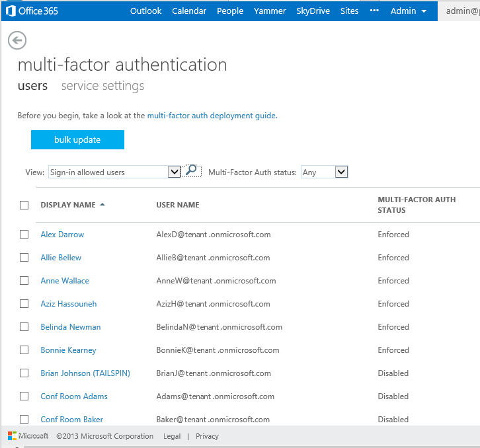Toggle the select-all users checkbox
The height and width of the screenshot is (448, 480).
click(24, 205)
